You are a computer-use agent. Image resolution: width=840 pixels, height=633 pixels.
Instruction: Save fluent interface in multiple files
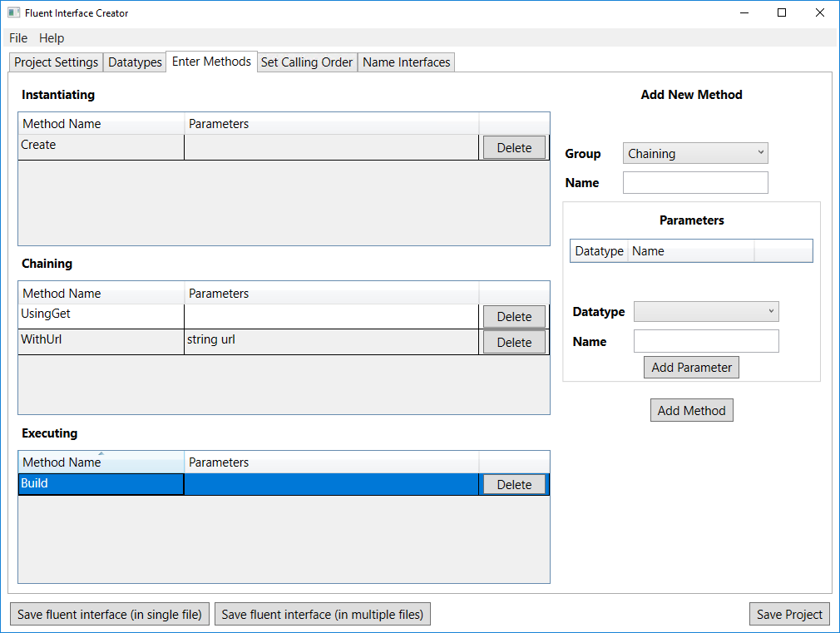(x=323, y=614)
